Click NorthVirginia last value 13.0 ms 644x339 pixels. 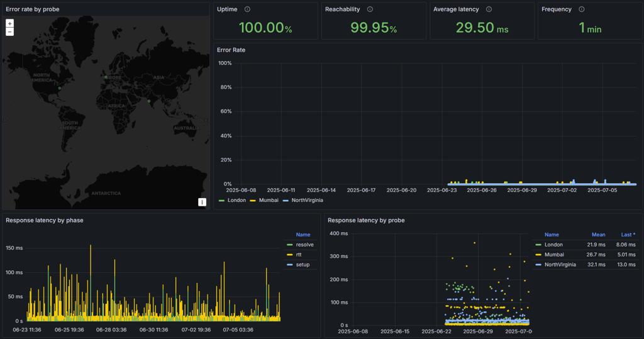point(626,265)
